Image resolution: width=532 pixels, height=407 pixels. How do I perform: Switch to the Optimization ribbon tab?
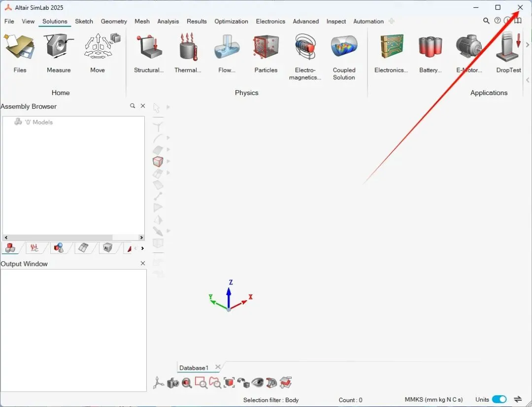(231, 21)
